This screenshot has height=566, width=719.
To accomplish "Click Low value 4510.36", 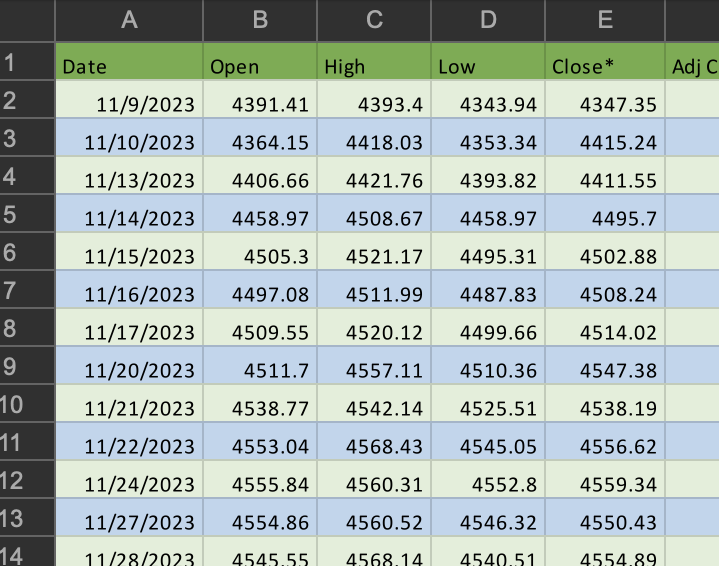I will point(488,366).
